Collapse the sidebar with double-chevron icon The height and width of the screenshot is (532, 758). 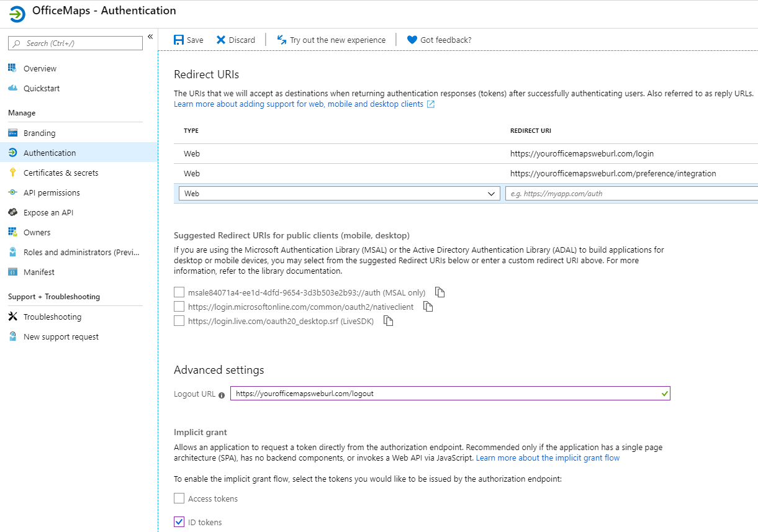coord(150,37)
